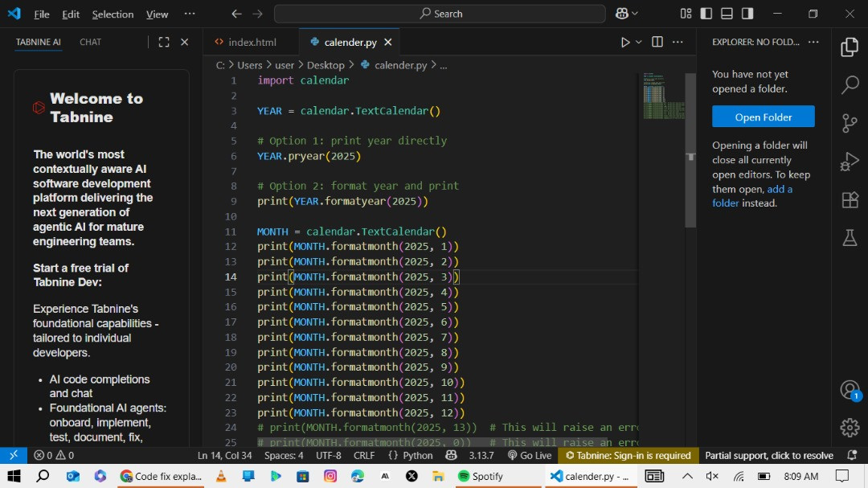Customize layout icon in title bar
Screen dimensions: 868x488
686,14
